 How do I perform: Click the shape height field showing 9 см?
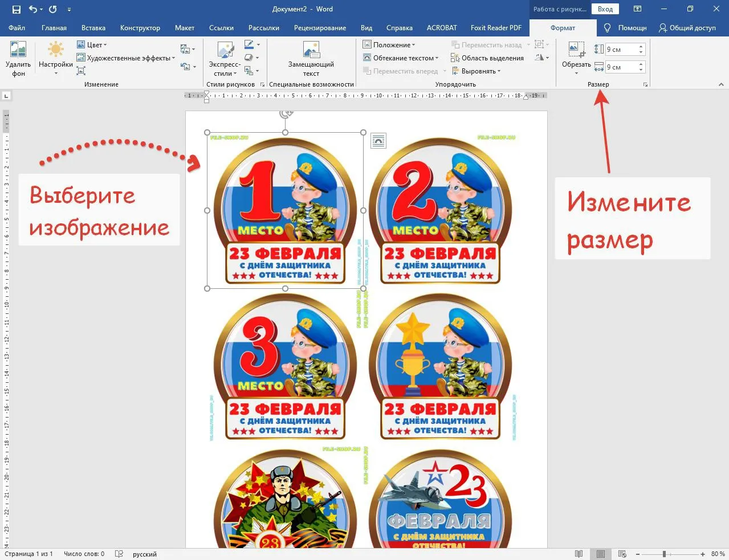pyautogui.click(x=620, y=50)
